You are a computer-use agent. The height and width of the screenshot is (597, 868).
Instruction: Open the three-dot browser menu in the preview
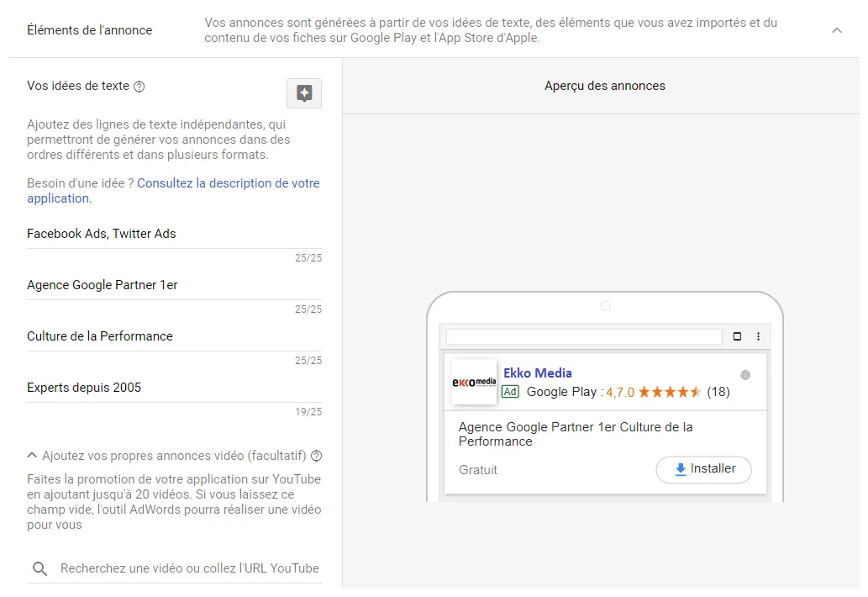pyautogui.click(x=759, y=336)
